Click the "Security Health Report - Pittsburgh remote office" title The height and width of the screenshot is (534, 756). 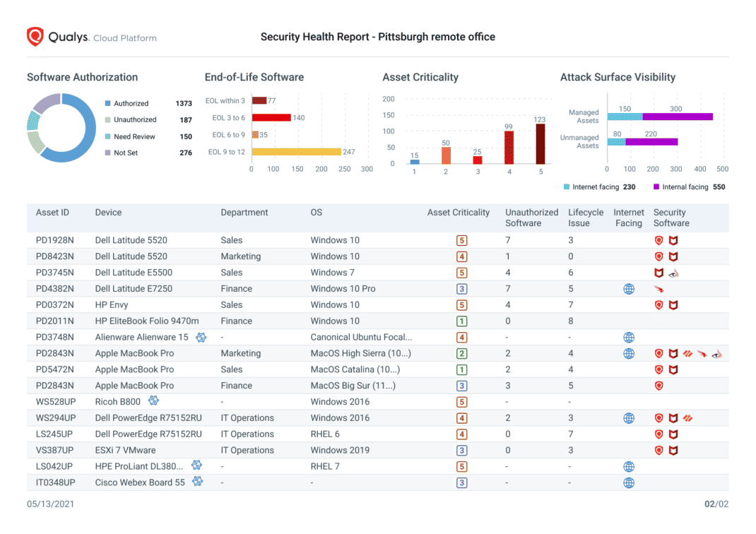point(378,37)
